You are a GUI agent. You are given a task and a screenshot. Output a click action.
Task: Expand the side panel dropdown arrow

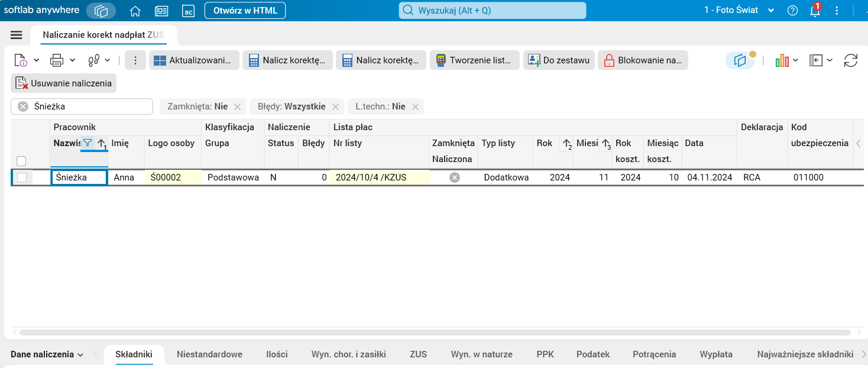[x=830, y=60]
